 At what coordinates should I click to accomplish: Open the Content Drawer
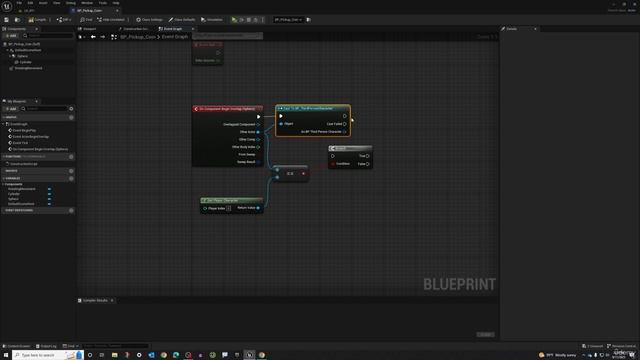(17, 346)
